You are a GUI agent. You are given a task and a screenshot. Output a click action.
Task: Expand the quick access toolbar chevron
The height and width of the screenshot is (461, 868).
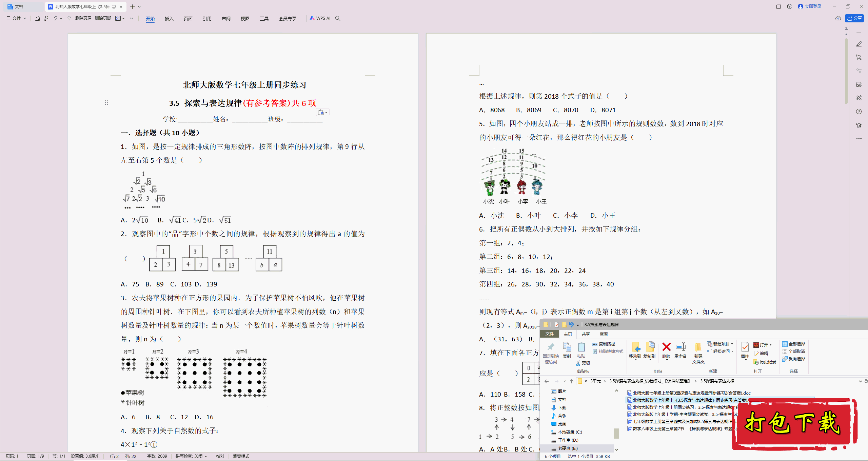click(132, 18)
